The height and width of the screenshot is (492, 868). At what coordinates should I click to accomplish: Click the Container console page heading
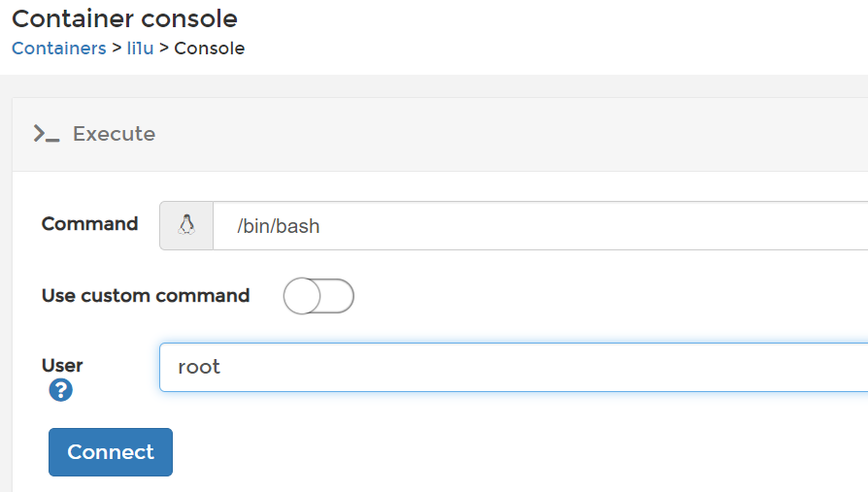pyautogui.click(x=124, y=17)
